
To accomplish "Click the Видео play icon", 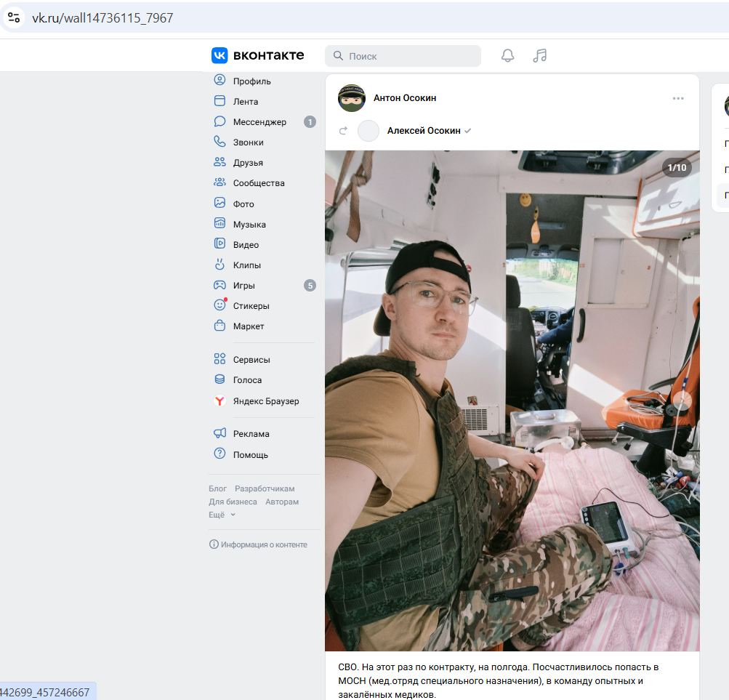I will point(219,244).
